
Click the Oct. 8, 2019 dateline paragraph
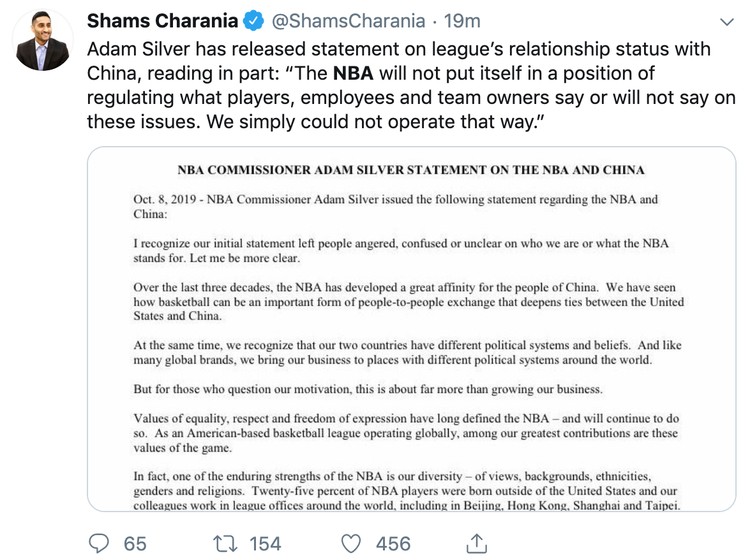tap(396, 207)
